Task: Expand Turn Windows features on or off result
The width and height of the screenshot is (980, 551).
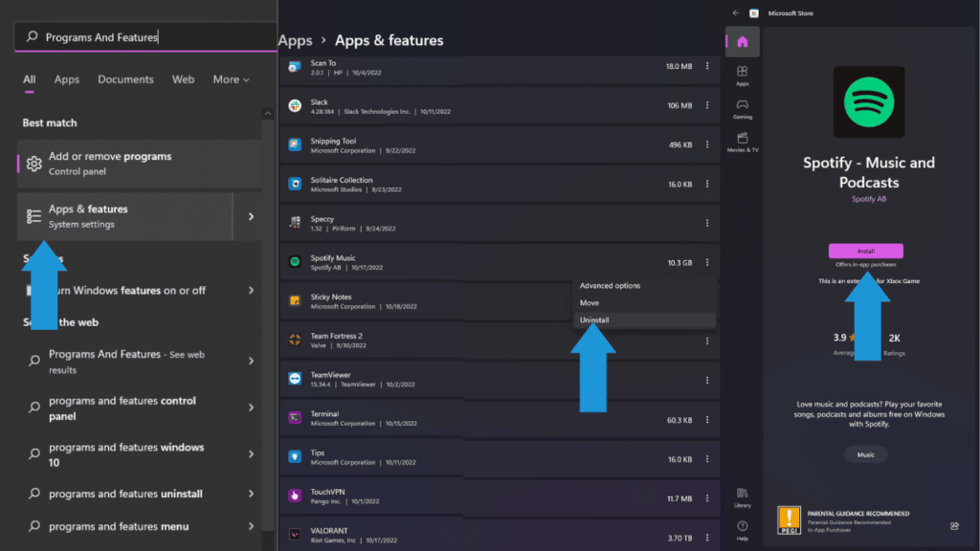Action: click(x=252, y=291)
